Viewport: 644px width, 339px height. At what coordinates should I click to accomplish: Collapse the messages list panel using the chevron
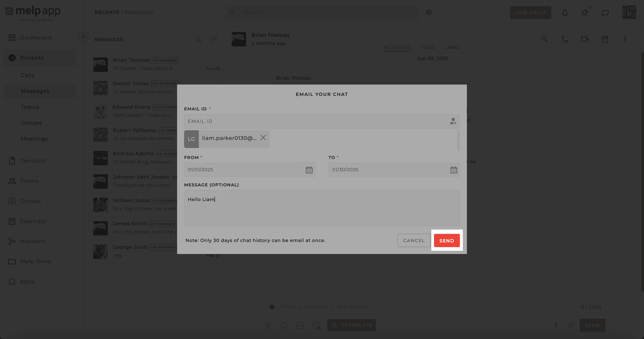83,36
